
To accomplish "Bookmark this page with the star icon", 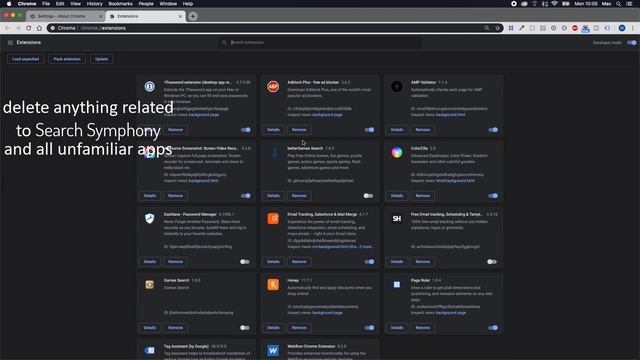I will tap(498, 28).
